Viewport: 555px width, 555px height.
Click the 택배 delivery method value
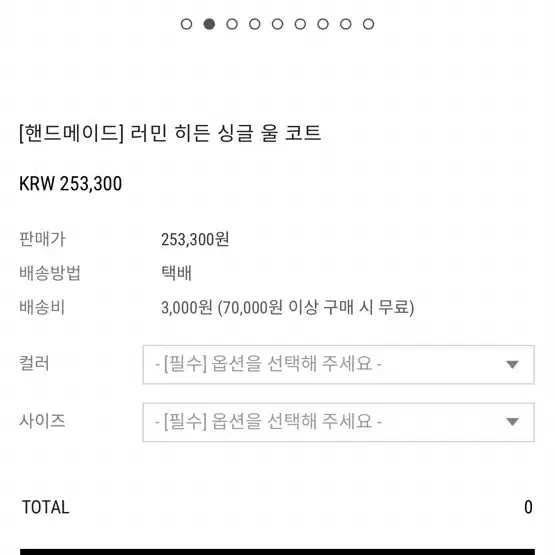[x=176, y=273]
